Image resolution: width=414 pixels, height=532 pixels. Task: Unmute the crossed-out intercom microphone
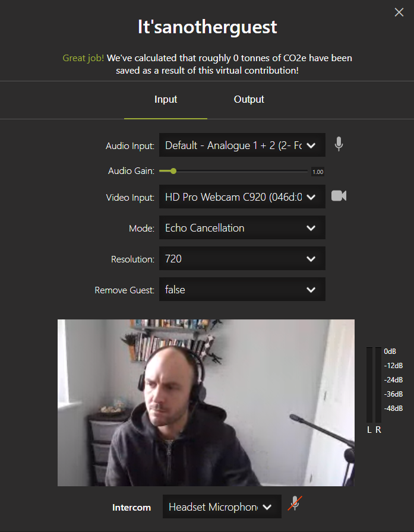[x=295, y=503]
